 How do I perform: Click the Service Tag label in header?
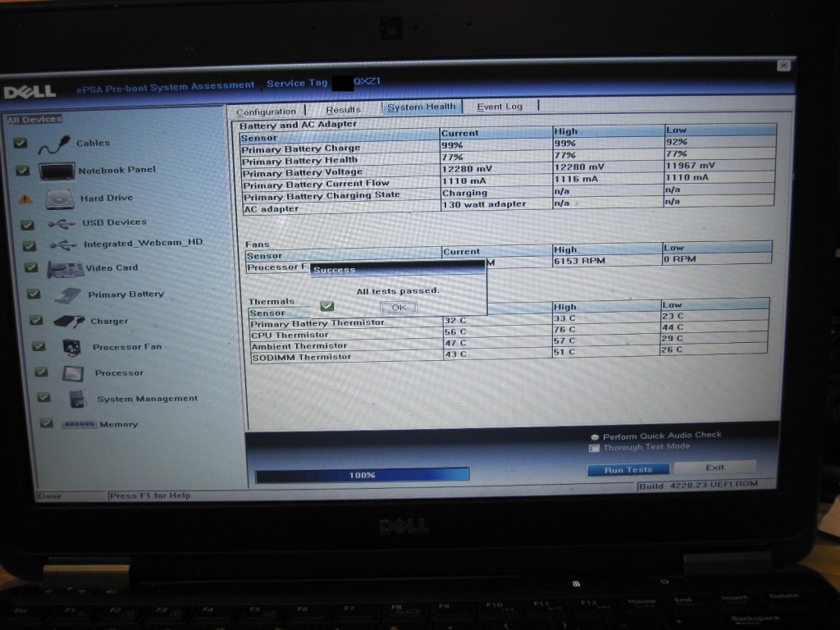click(297, 84)
